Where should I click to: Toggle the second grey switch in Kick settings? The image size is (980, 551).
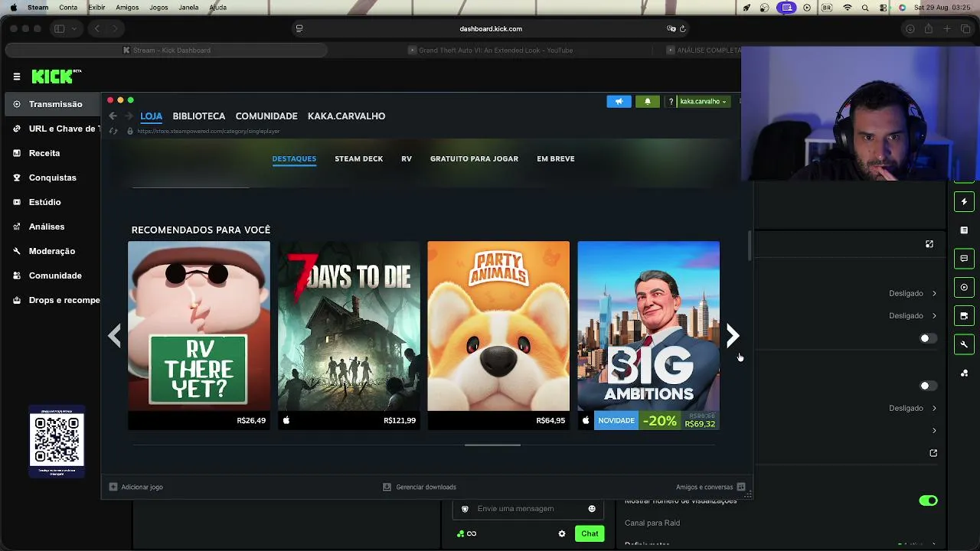point(927,386)
